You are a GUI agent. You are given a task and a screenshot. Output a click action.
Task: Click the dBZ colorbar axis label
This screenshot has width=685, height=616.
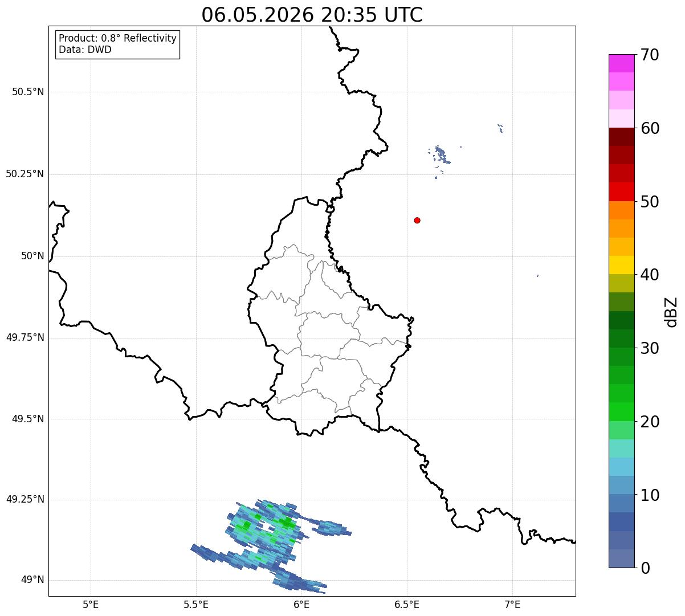tap(671, 312)
